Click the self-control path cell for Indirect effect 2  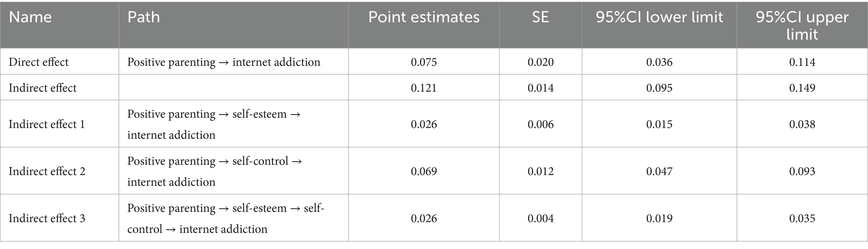tap(215, 171)
